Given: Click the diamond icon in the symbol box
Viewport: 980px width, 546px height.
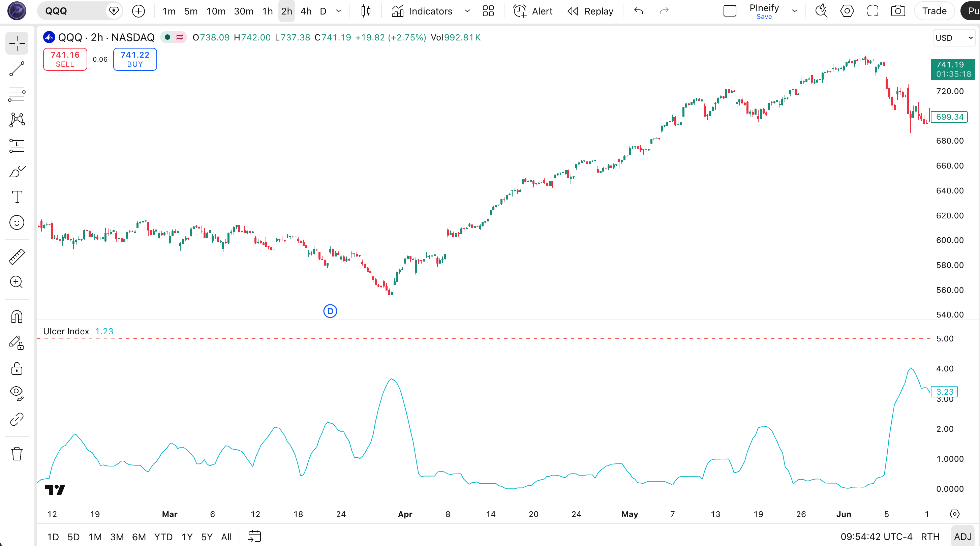Looking at the screenshot, I should [114, 11].
